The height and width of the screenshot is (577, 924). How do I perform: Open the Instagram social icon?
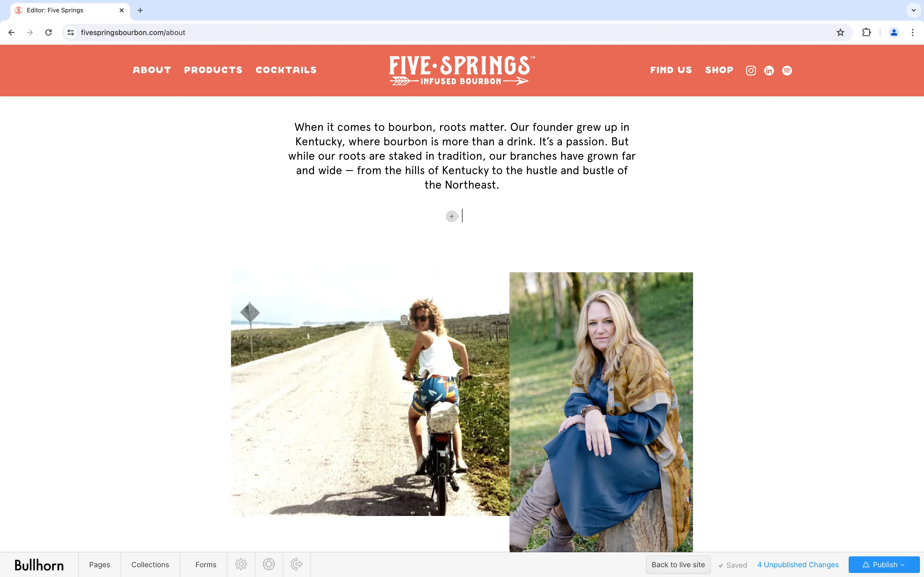coord(751,71)
